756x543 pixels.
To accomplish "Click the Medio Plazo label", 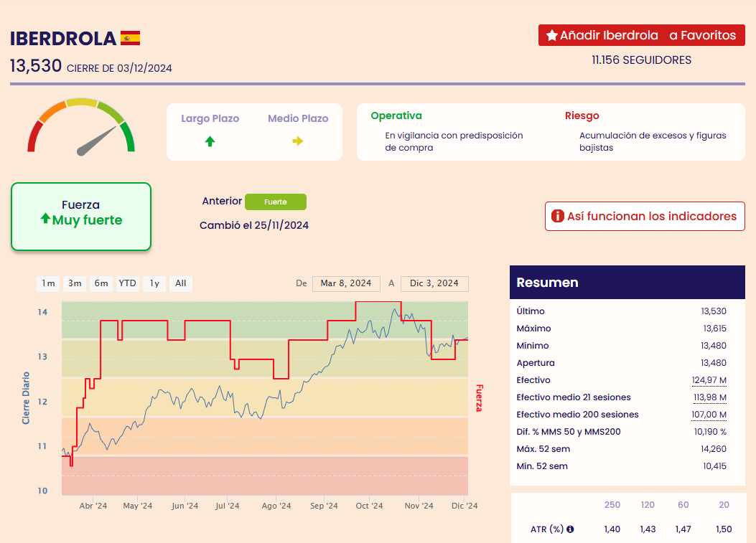I will tap(298, 118).
